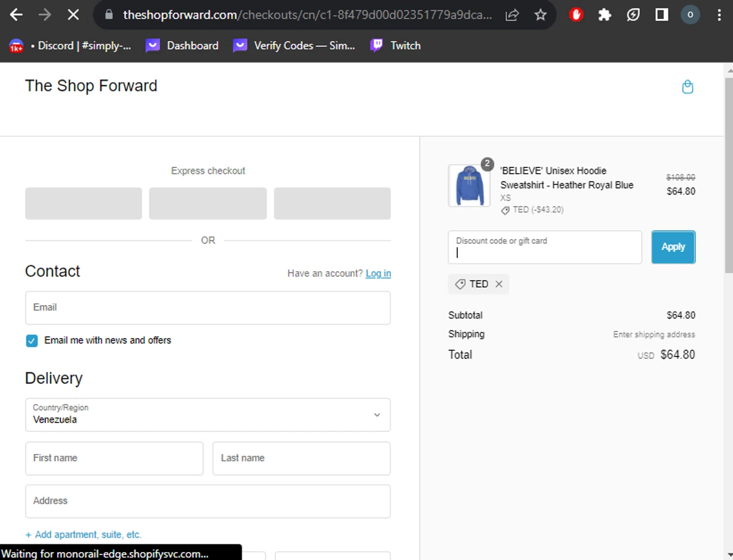Click the USD $64.80 total amount
733x560 pixels.
pos(666,355)
